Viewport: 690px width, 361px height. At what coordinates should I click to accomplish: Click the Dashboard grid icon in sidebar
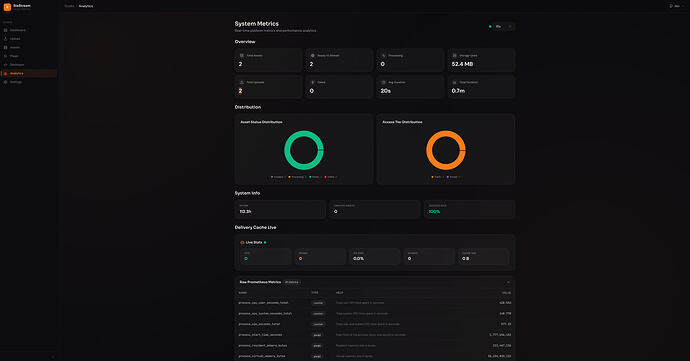(x=5, y=30)
